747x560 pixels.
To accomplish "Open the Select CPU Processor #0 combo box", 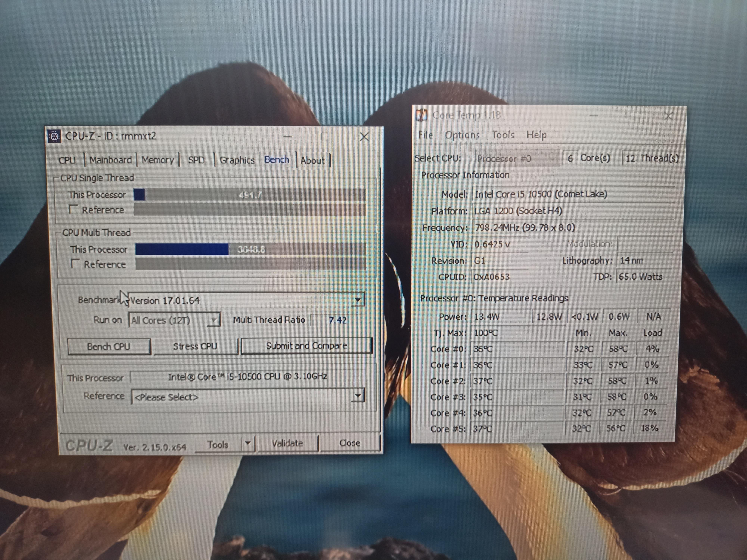I will [517, 159].
